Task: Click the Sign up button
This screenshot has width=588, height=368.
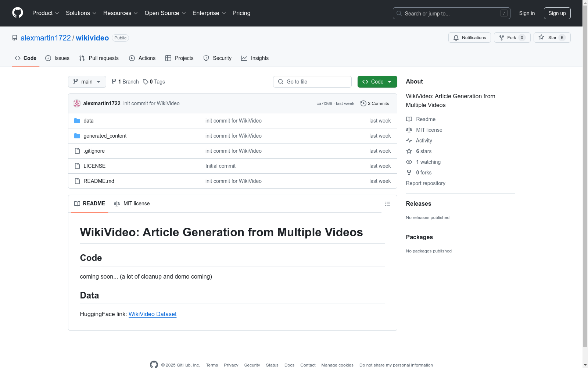Action: (557, 13)
